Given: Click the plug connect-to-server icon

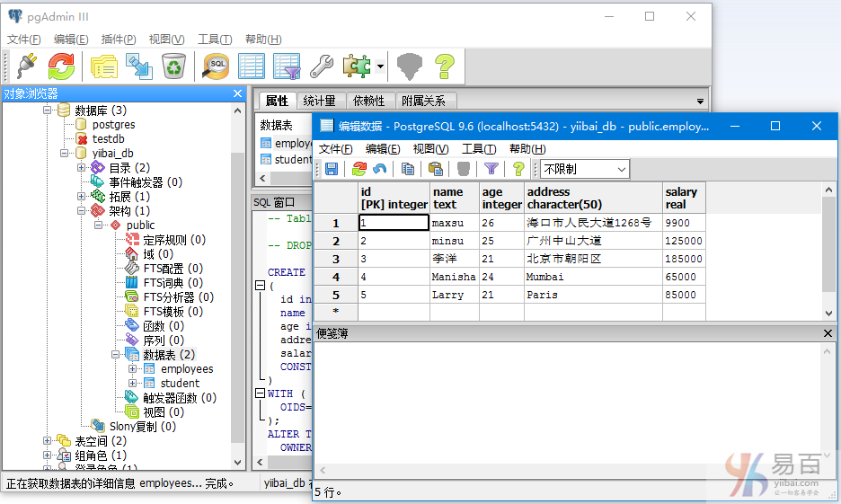Looking at the screenshot, I should pyautogui.click(x=25, y=66).
